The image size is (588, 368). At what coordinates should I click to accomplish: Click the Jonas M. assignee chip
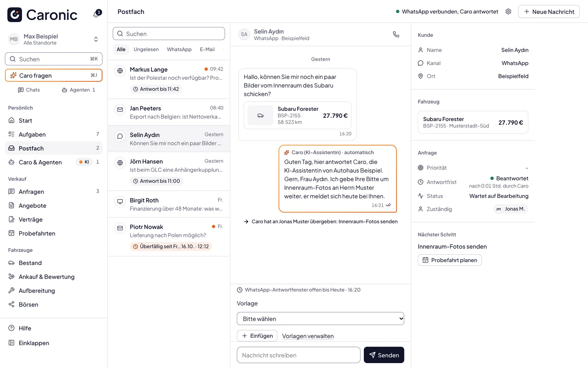(x=510, y=209)
